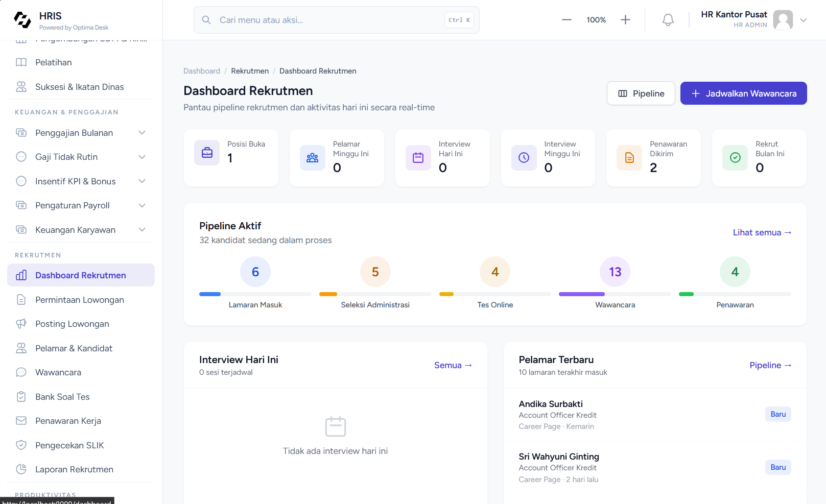Click the Penawaran Kerja envelope icon
The width and height of the screenshot is (826, 504).
tap(21, 421)
